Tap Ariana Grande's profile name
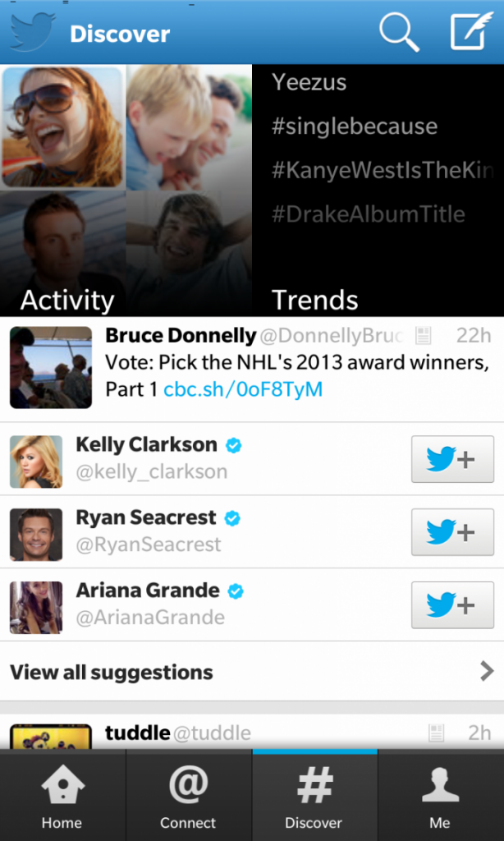Viewport: 504px width, 841px height. pyautogui.click(x=148, y=591)
